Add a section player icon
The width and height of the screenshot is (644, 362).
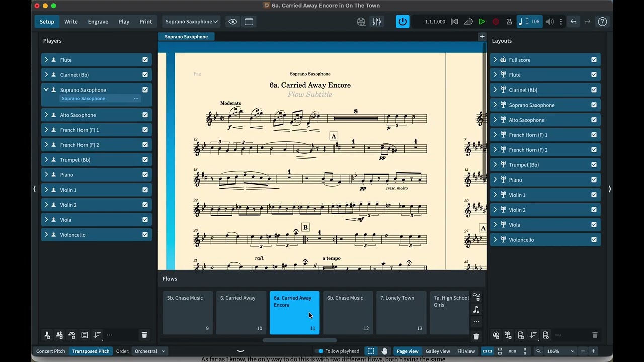coord(59,335)
